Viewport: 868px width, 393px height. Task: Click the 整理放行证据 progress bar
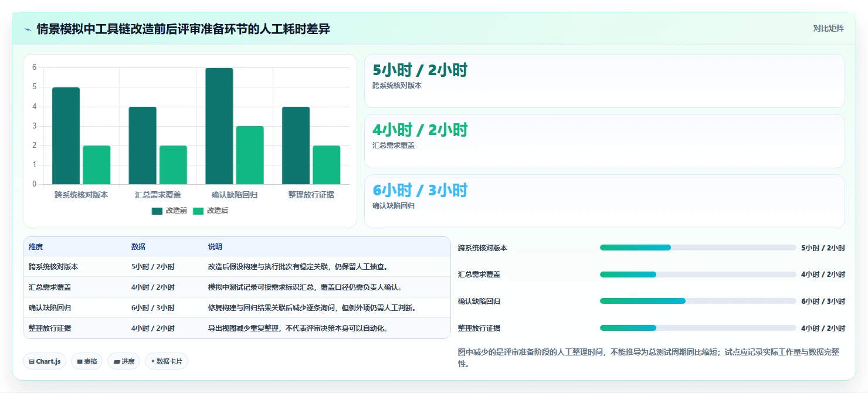click(698, 328)
